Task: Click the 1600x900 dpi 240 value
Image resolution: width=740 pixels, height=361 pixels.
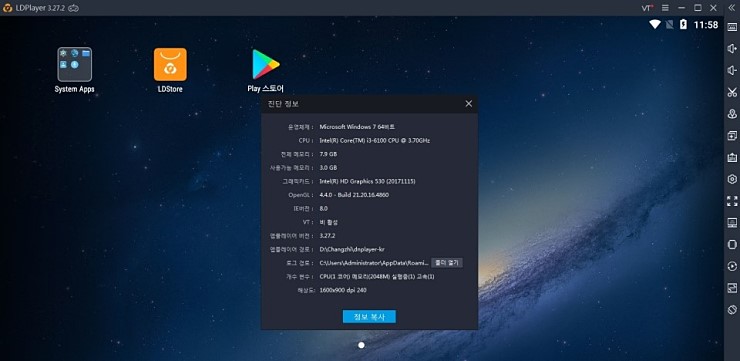Action: (343, 290)
